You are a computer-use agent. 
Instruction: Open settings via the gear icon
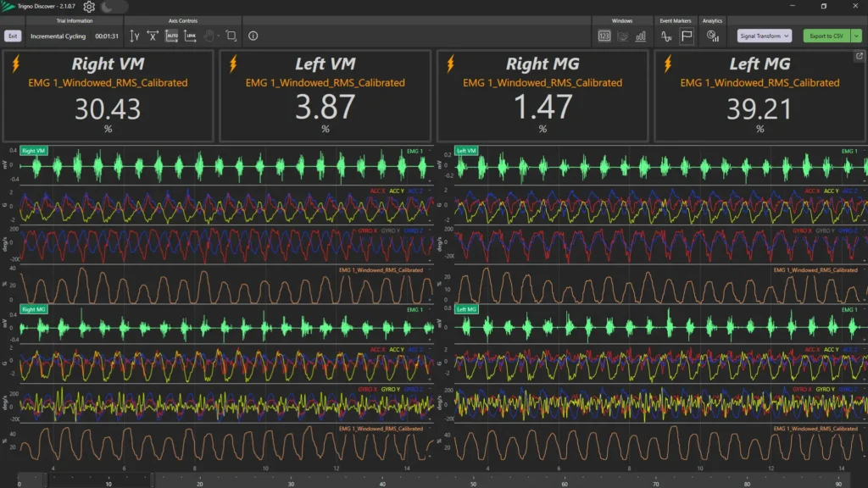pos(89,7)
